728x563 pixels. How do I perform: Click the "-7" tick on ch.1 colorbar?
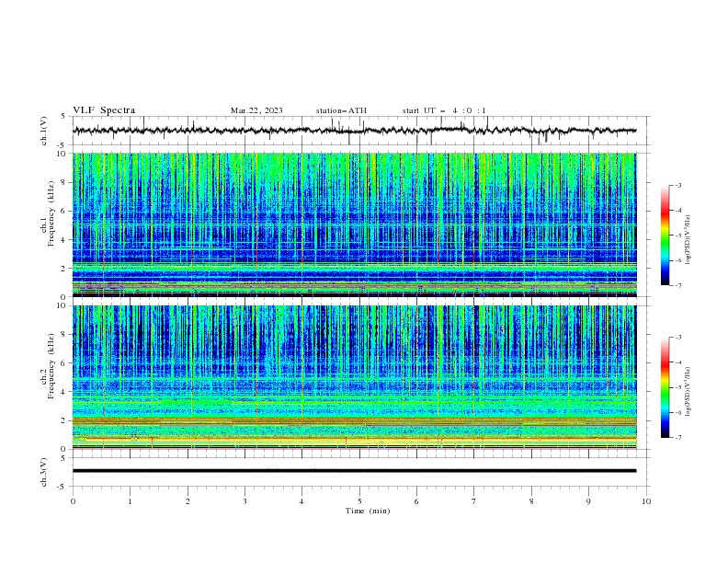pos(677,286)
